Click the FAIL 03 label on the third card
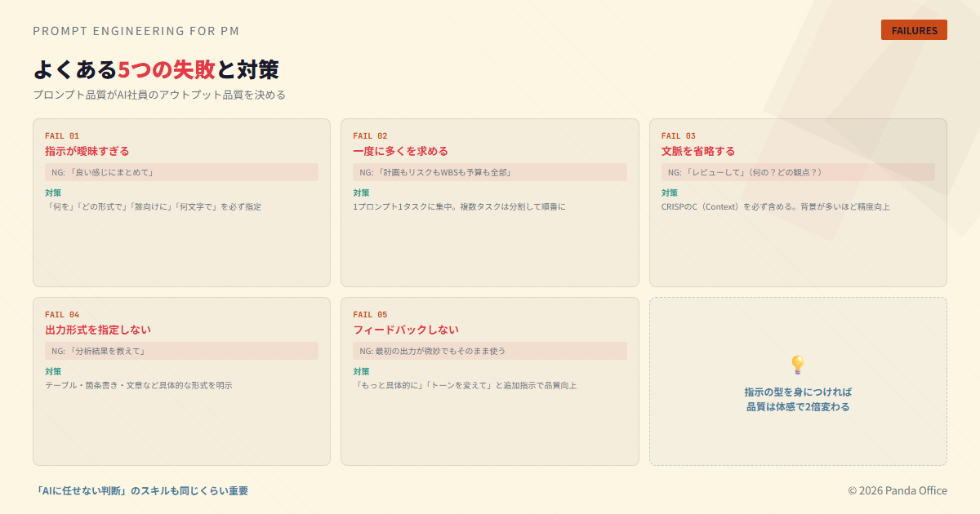This screenshot has width=980, height=514. tap(679, 135)
